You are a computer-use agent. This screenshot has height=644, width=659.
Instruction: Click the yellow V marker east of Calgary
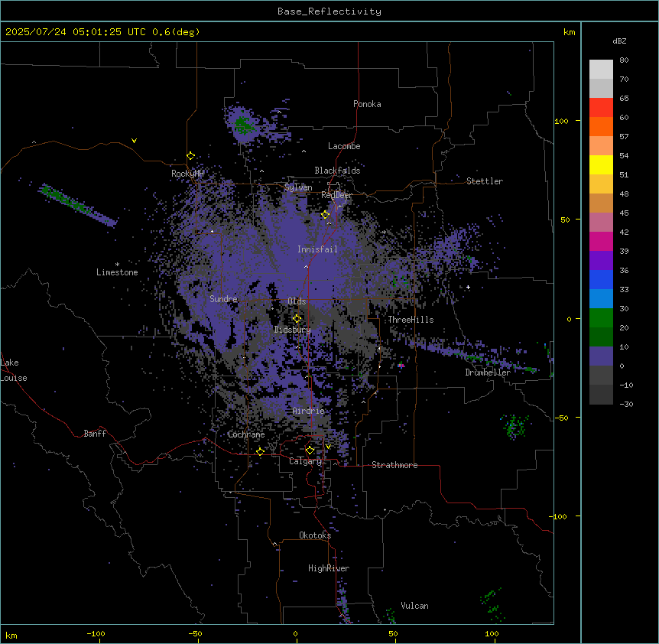pos(328,447)
